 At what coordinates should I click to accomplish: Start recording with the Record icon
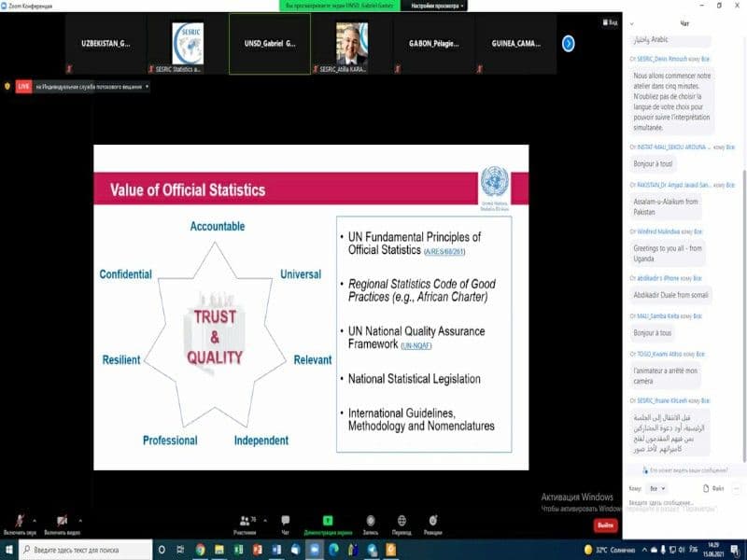click(371, 521)
